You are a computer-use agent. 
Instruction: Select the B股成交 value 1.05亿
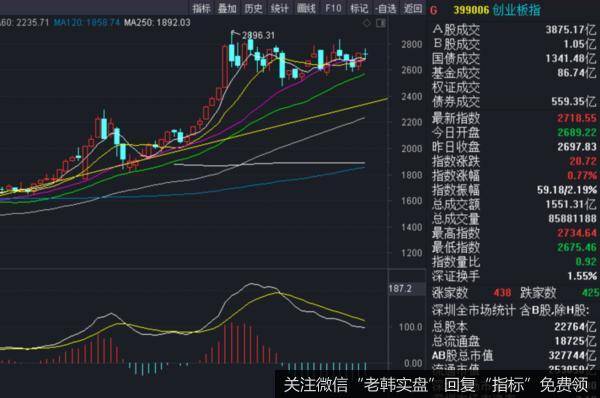coord(579,44)
